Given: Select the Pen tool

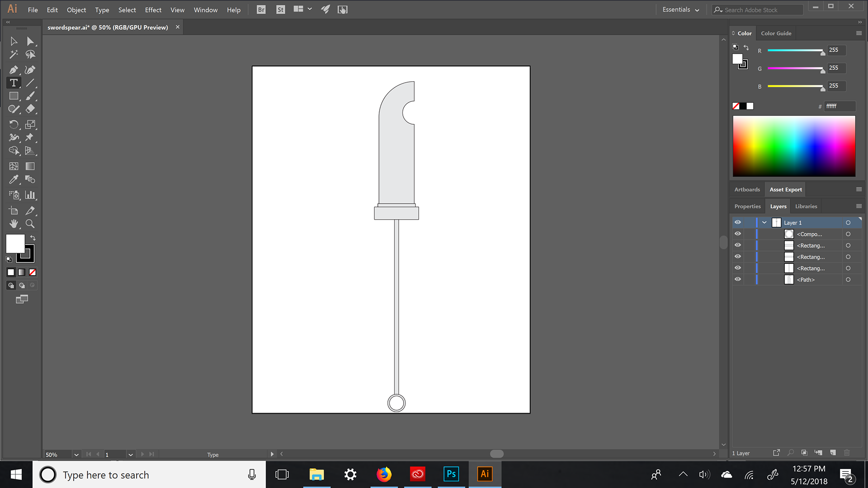Looking at the screenshot, I should pos(14,70).
